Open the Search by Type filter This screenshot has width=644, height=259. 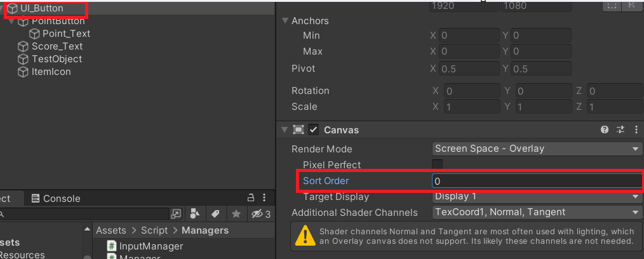point(195,214)
